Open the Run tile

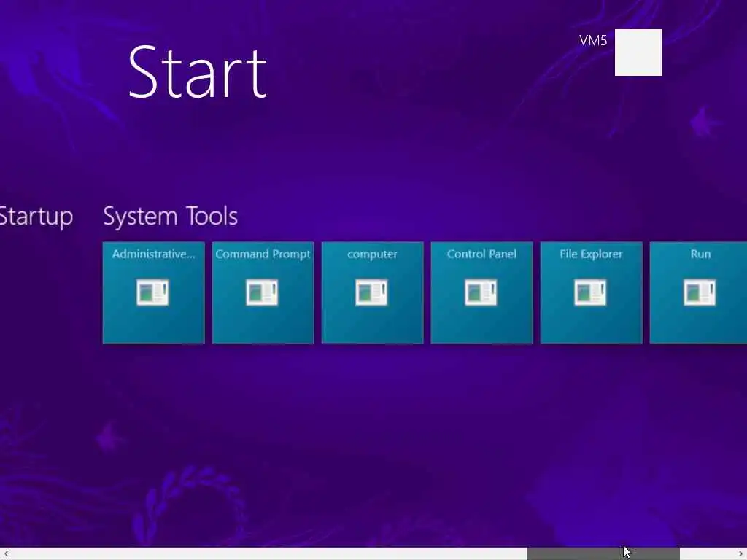click(698, 293)
